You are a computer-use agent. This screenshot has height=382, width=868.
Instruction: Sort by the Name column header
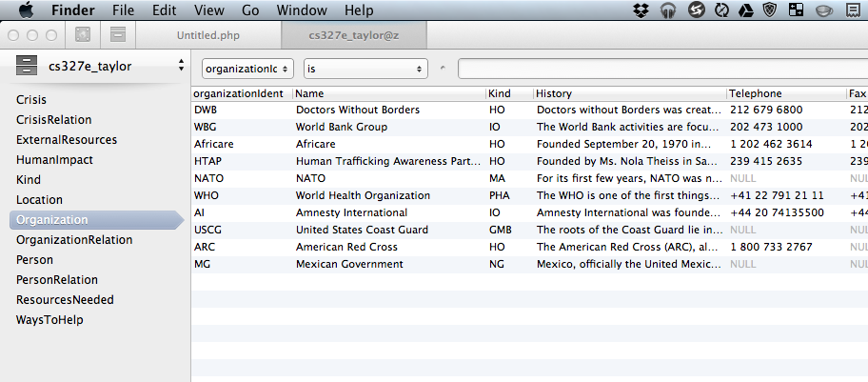(x=389, y=93)
